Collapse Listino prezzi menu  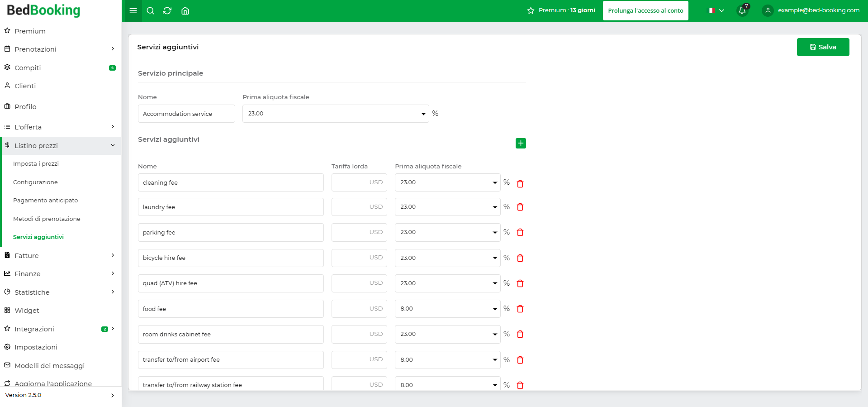(61, 145)
